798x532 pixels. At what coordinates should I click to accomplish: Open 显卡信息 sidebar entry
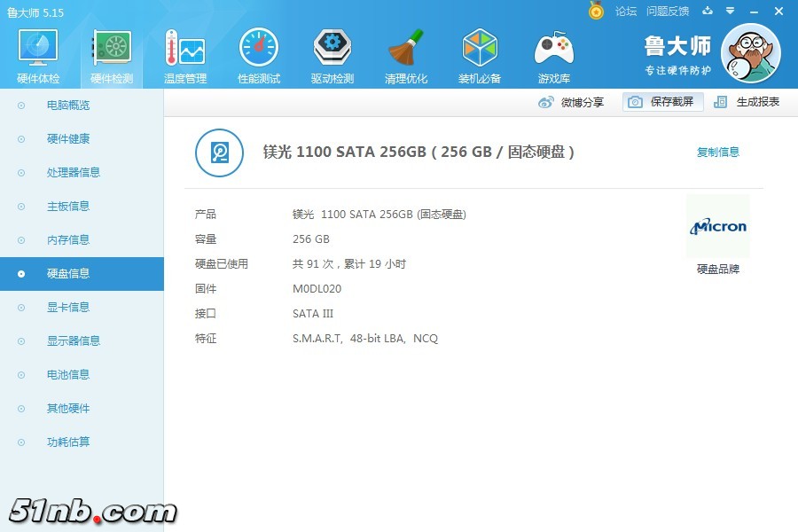coord(68,308)
